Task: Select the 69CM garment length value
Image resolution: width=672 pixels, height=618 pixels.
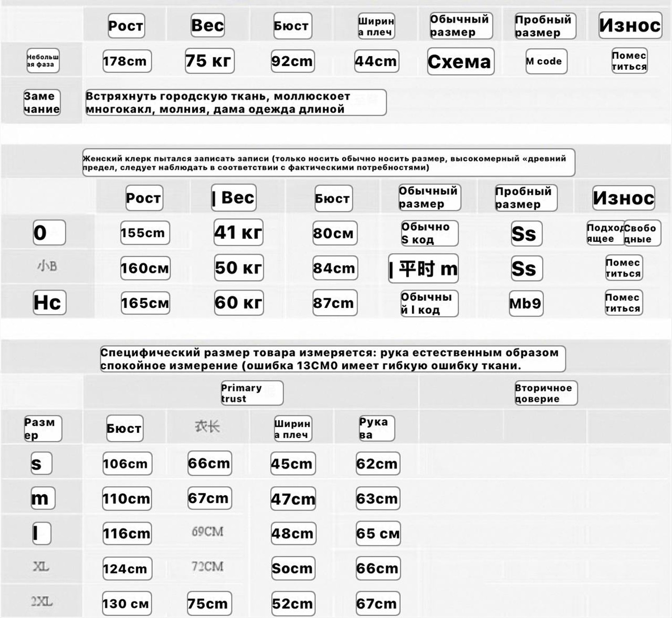Action: click(x=207, y=532)
